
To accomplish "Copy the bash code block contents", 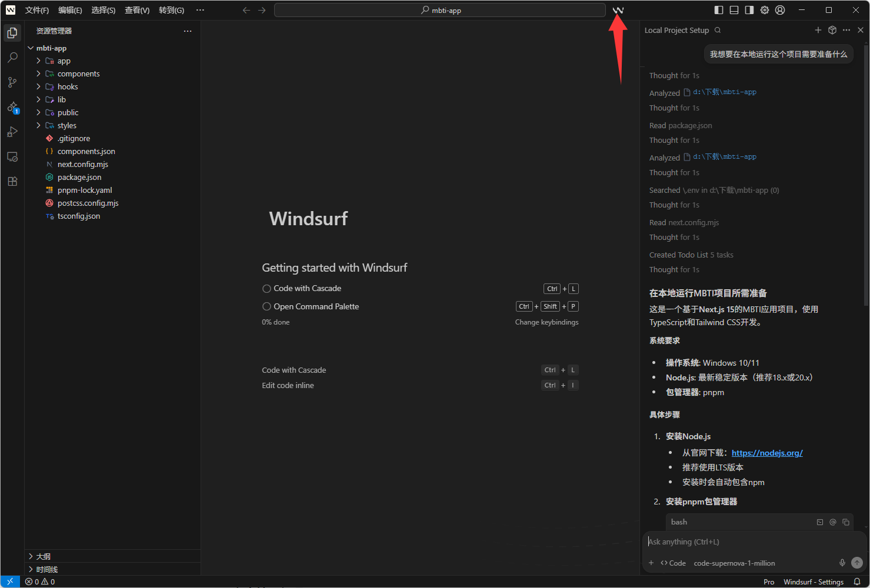I will pos(846,522).
